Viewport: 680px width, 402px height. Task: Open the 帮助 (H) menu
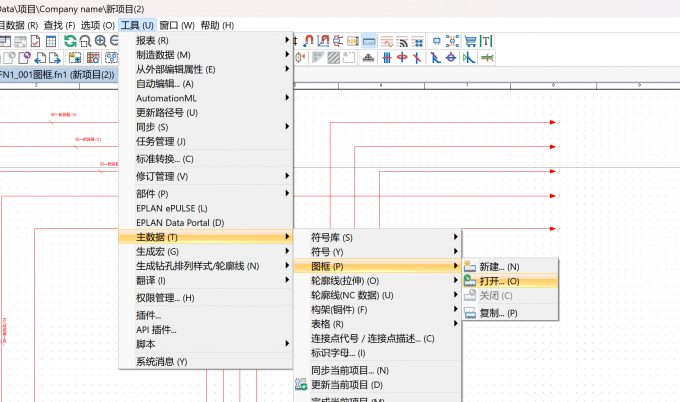(x=217, y=25)
